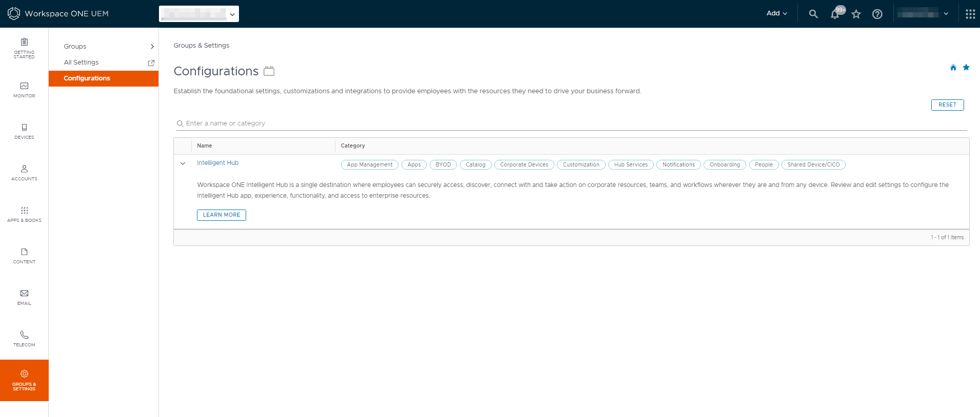
Task: Expand the Groups submenu
Action: (x=108, y=47)
